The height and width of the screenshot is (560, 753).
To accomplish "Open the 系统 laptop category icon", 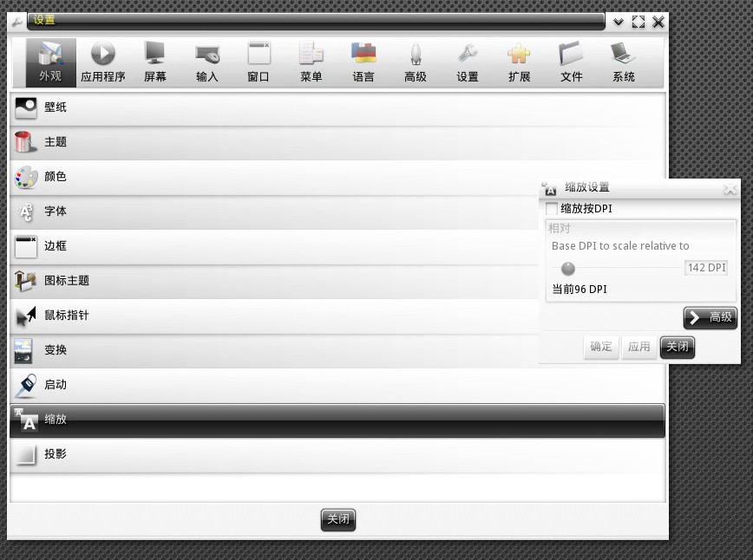I will click(x=624, y=62).
